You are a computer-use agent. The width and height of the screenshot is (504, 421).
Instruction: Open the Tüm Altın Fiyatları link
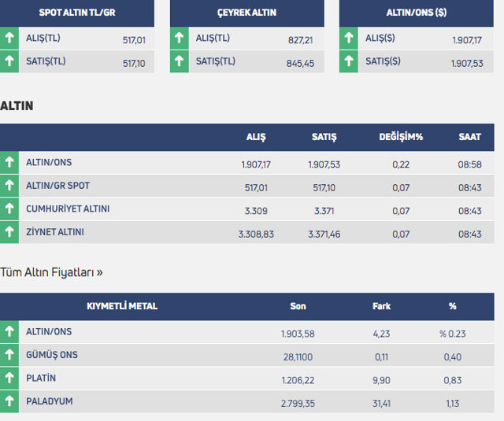click(51, 272)
